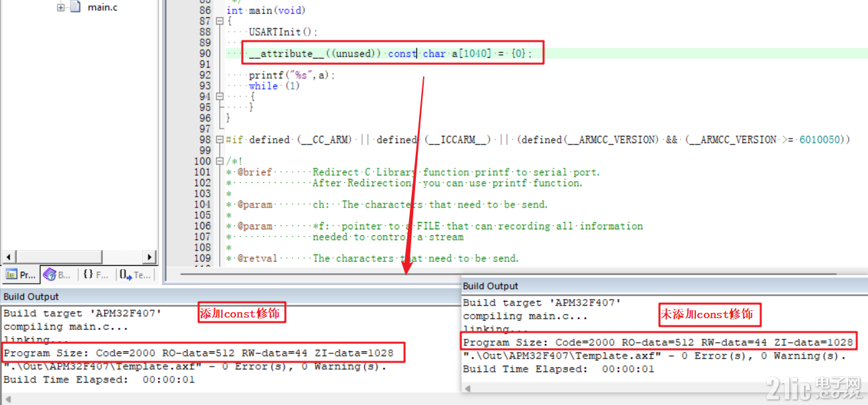Click the "Program Size" line in overlaid Build Output
This screenshot has width=868, height=405.
[x=658, y=343]
